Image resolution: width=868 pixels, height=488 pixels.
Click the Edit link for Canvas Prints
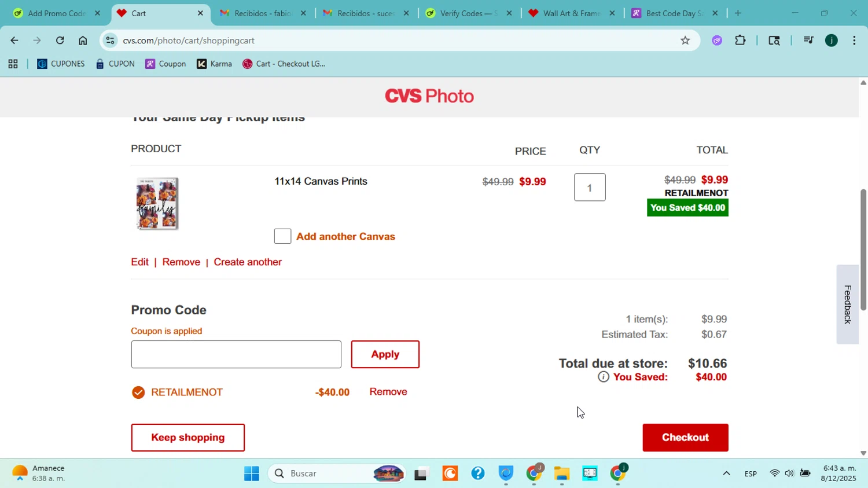point(139,262)
